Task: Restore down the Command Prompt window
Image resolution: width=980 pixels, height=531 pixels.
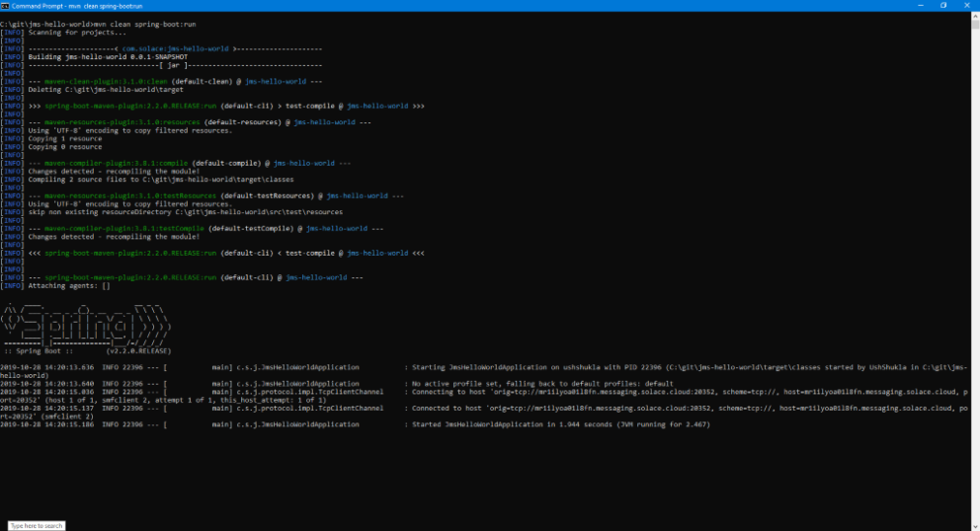Action: click(x=942, y=5)
